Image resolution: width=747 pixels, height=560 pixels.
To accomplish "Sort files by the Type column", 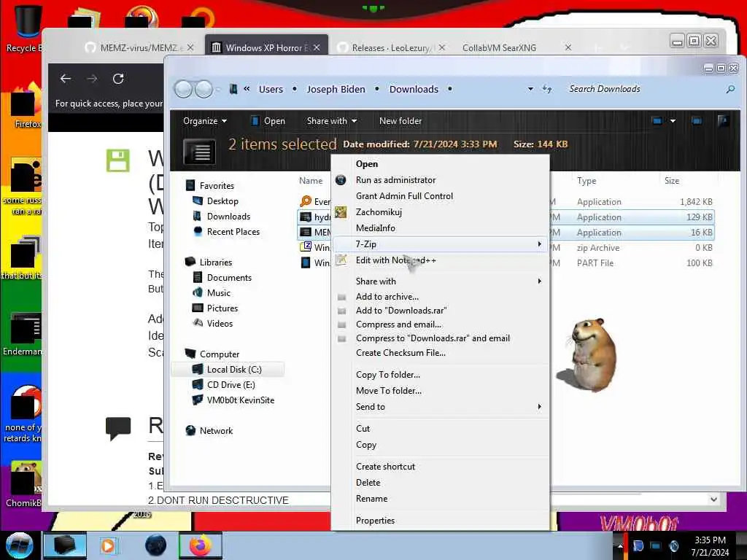I will (586, 181).
